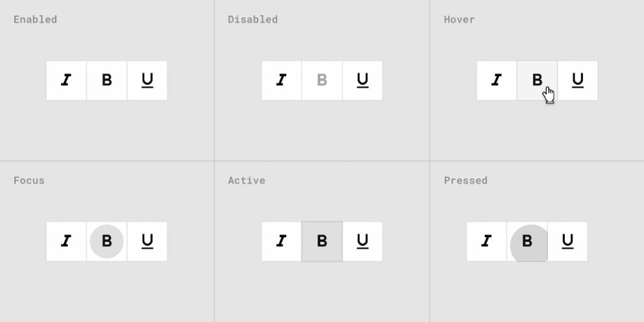The width and height of the screenshot is (644, 322).
Task: Click Italic icon in the Focus group
Action: click(66, 241)
